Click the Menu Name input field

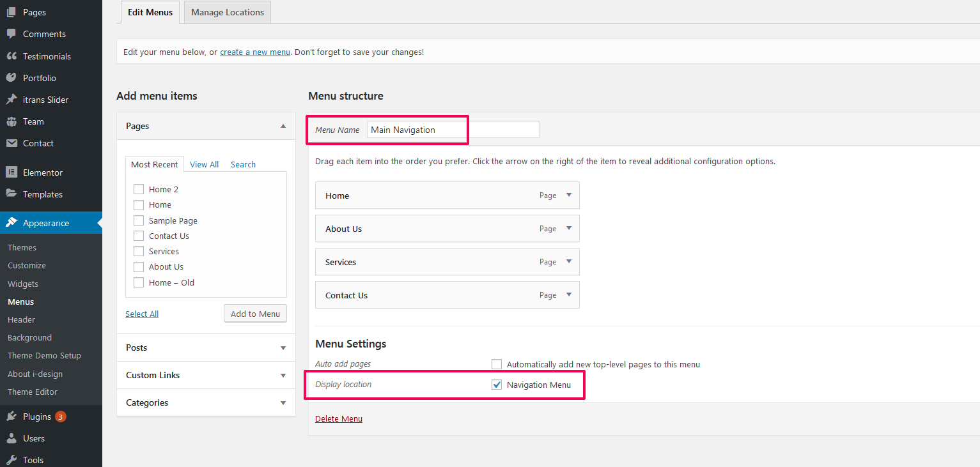[x=453, y=130]
